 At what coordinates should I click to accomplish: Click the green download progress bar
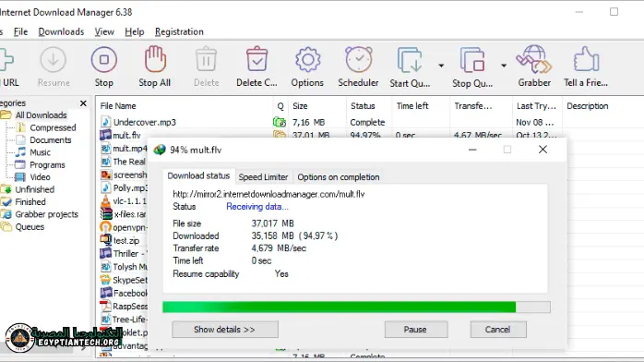356,307
